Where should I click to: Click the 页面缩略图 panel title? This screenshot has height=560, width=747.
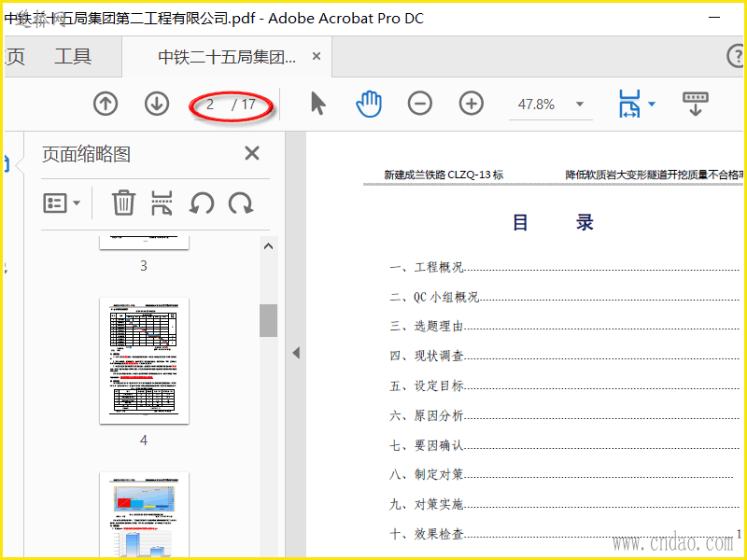tap(86, 154)
